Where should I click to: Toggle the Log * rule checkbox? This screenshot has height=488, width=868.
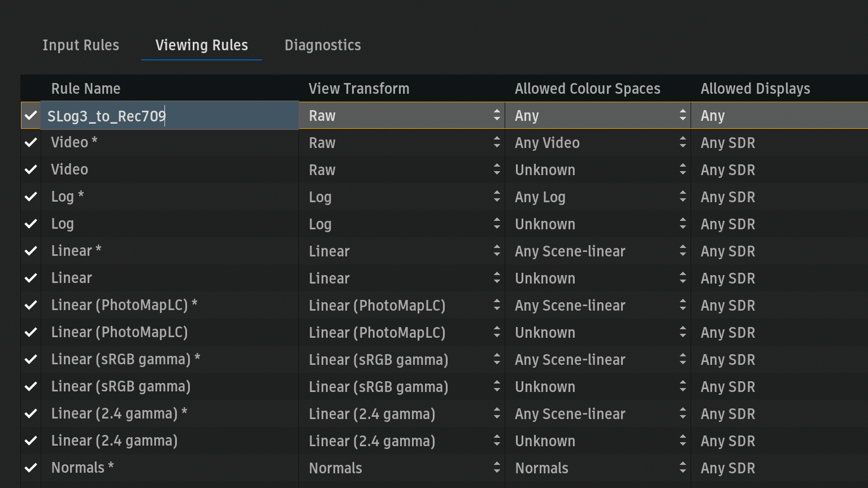pos(31,197)
